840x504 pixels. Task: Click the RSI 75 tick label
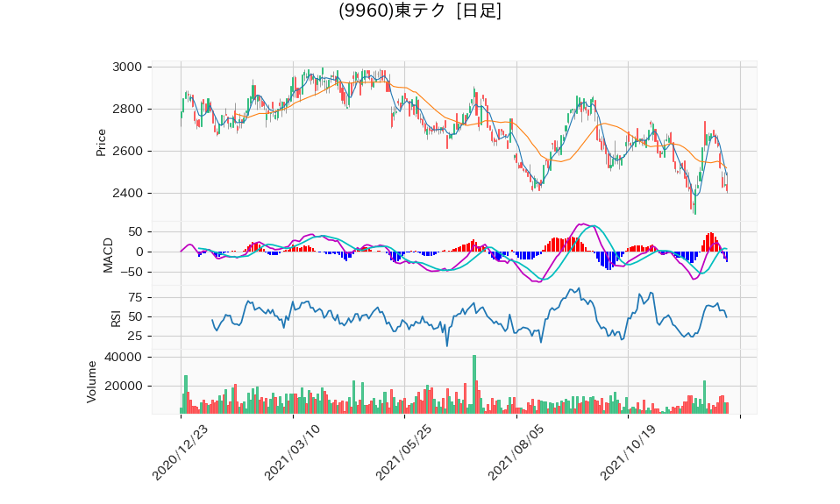(135, 297)
